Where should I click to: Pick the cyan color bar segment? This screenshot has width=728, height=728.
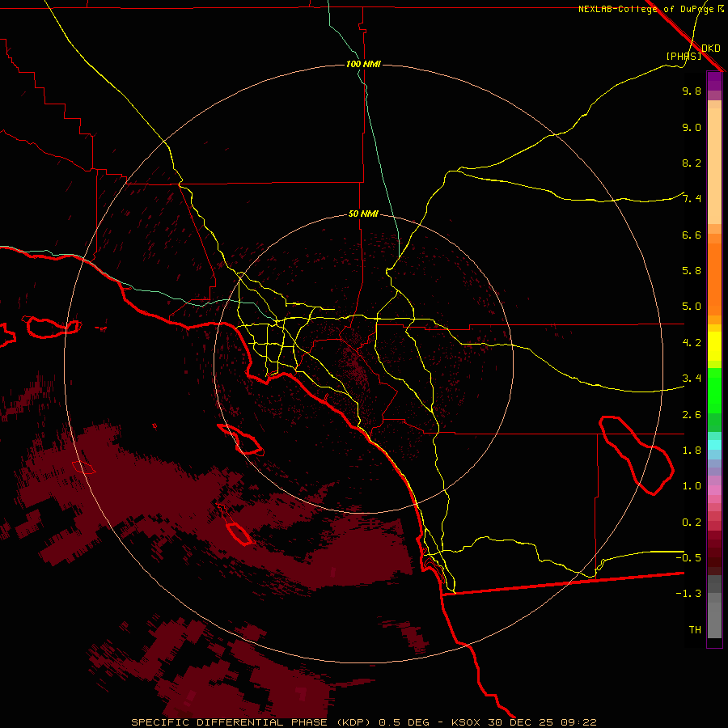click(x=714, y=445)
